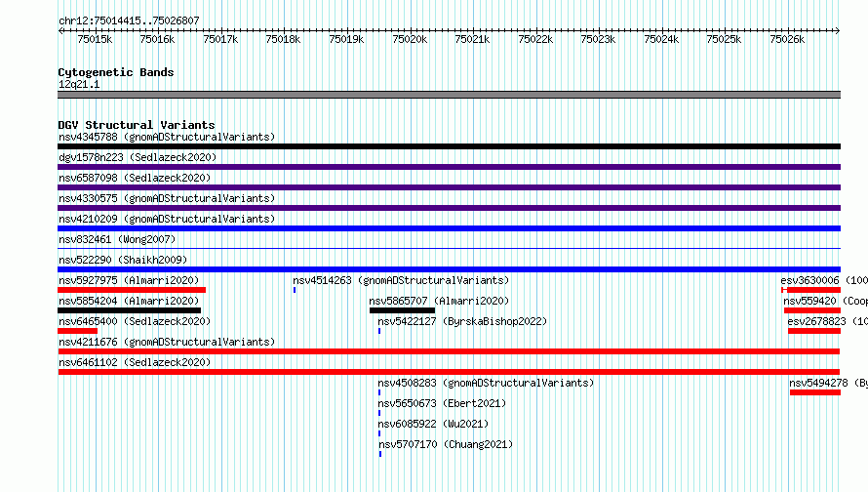This screenshot has height=492, width=868.
Task: Click the 12q21.1 band label
Action: point(79,84)
